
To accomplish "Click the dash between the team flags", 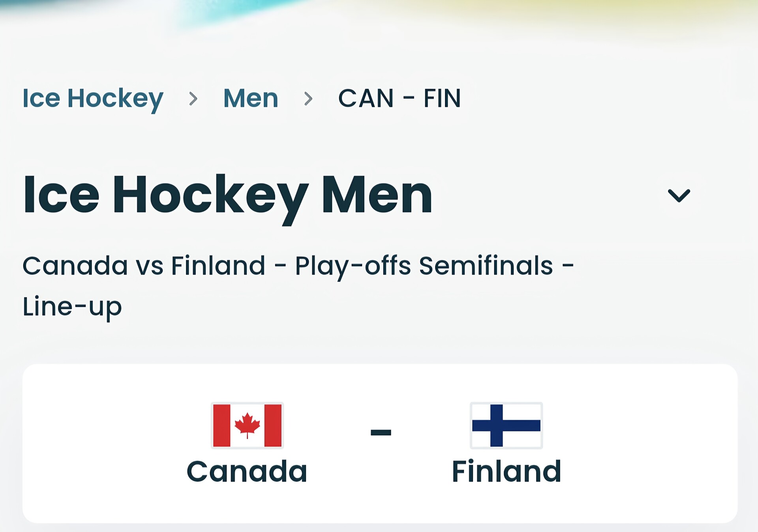I will [381, 433].
